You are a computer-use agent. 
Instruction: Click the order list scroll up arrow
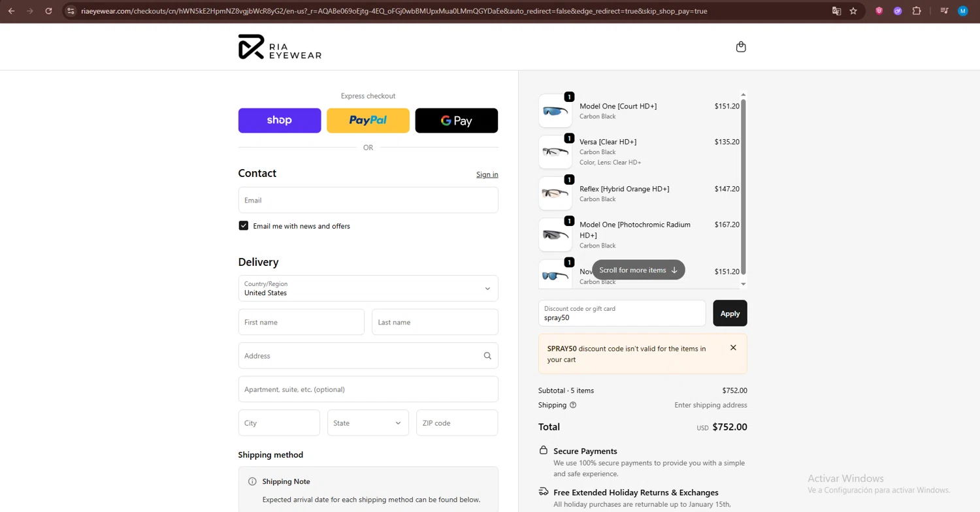point(743,95)
